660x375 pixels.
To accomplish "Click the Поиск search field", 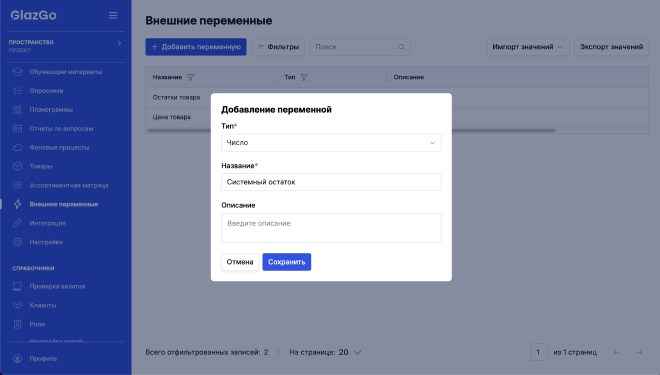I will 360,47.
